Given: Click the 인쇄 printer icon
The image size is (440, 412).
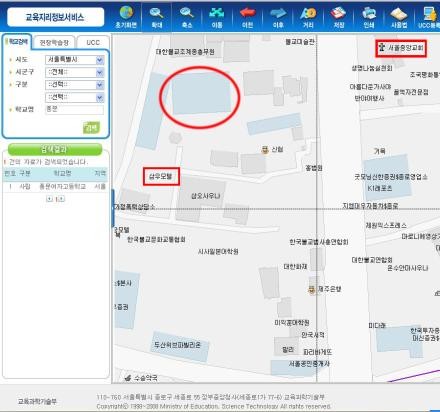Looking at the screenshot, I should (x=369, y=17).
